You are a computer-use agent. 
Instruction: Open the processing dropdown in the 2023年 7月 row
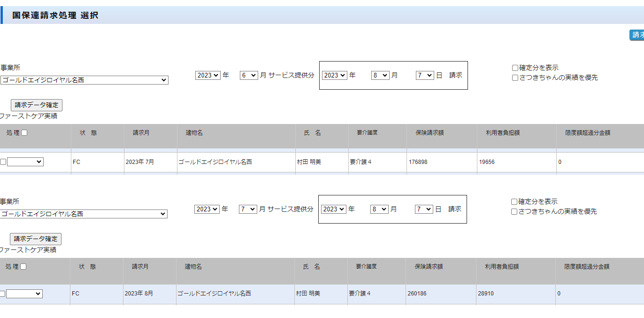pyautogui.click(x=25, y=162)
